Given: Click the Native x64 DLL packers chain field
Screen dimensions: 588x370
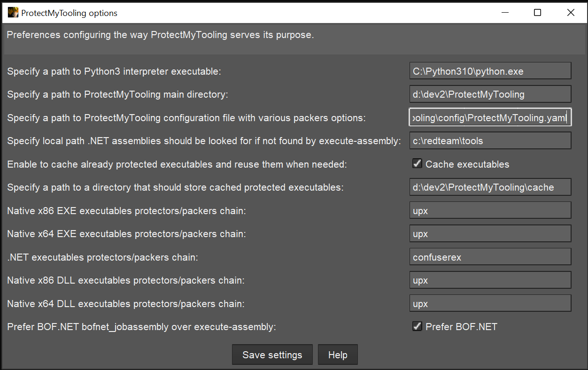Looking at the screenshot, I should (490, 303).
